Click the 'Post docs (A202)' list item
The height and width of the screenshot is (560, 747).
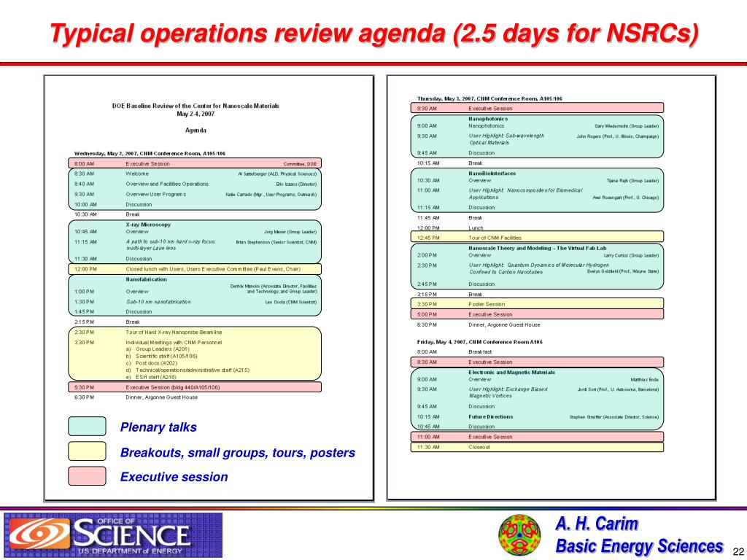(152, 363)
